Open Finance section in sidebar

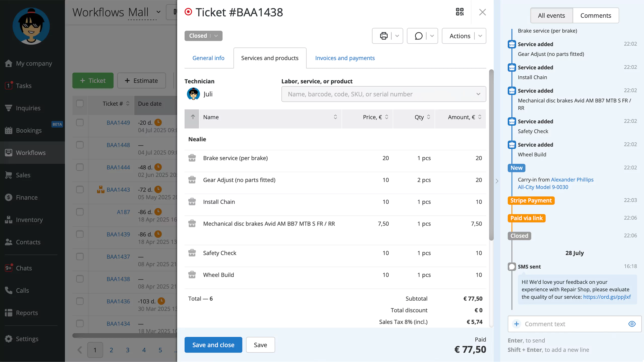pos(27,197)
